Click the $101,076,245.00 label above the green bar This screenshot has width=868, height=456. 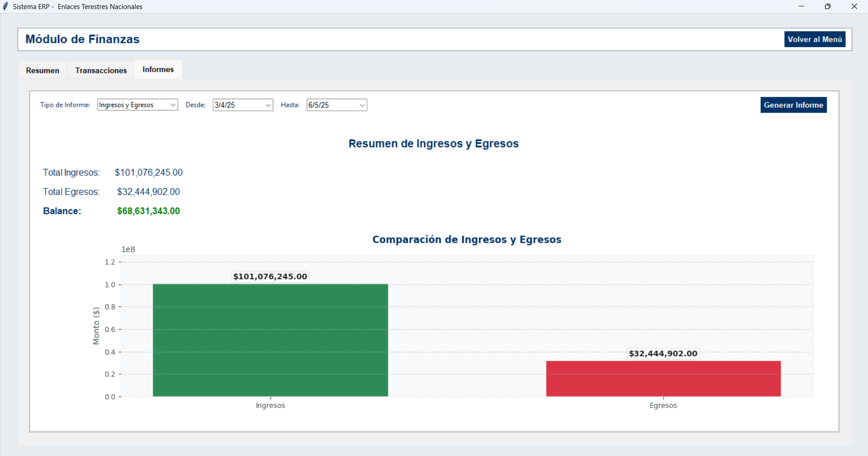point(270,277)
